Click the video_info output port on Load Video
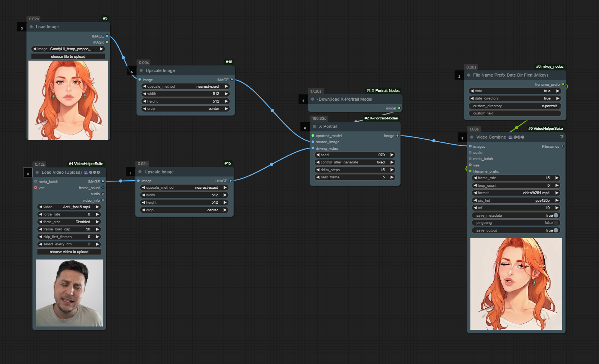The image size is (599, 364). [103, 200]
